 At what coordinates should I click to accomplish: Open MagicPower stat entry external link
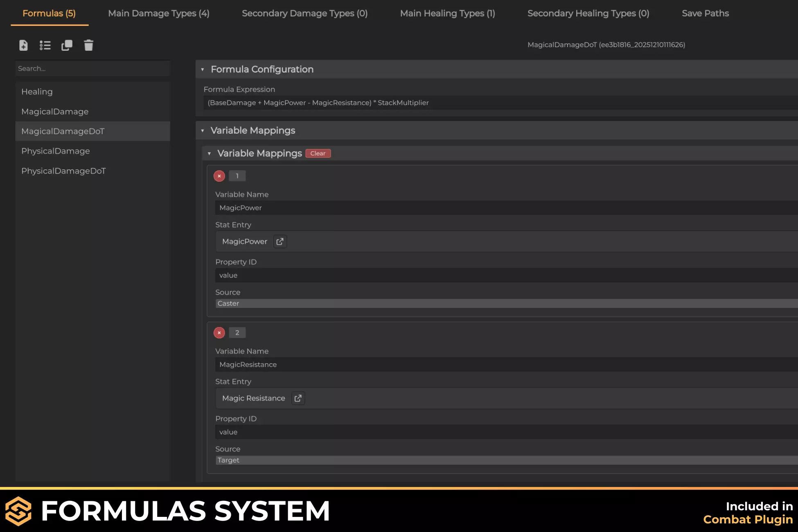click(x=280, y=241)
